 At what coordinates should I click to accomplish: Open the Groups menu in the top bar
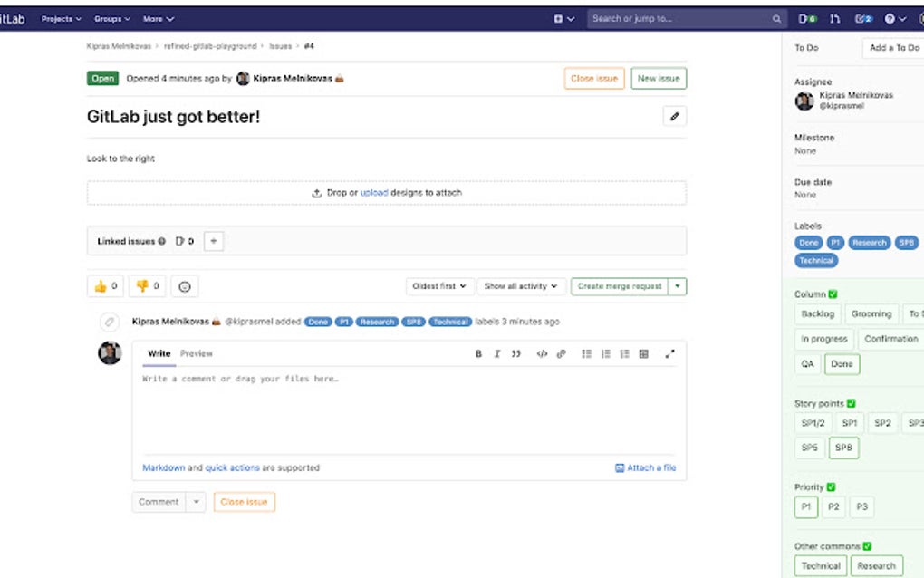111,18
